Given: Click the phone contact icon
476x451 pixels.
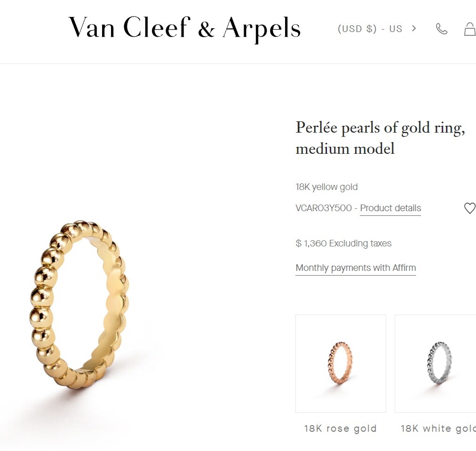Looking at the screenshot, I should 441,29.
